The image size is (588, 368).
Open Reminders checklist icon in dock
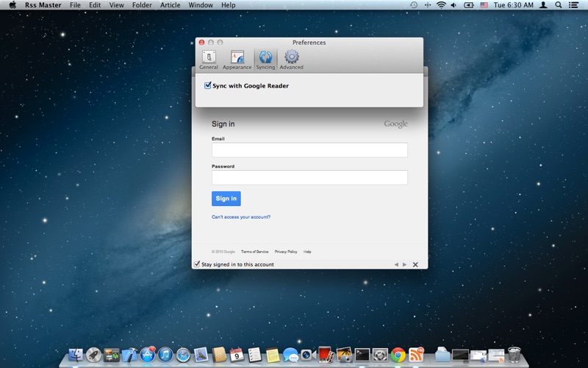(254, 355)
